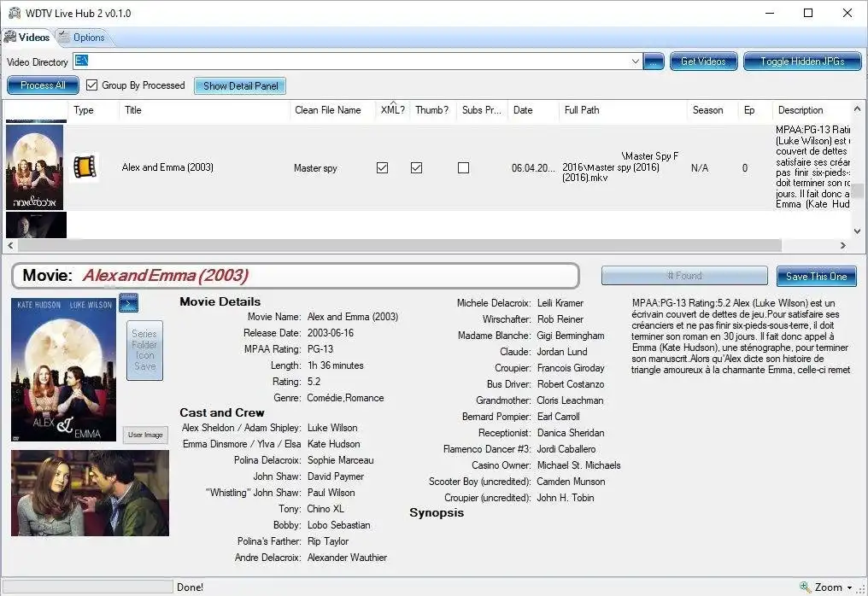Sort by the Description column header

(812, 110)
